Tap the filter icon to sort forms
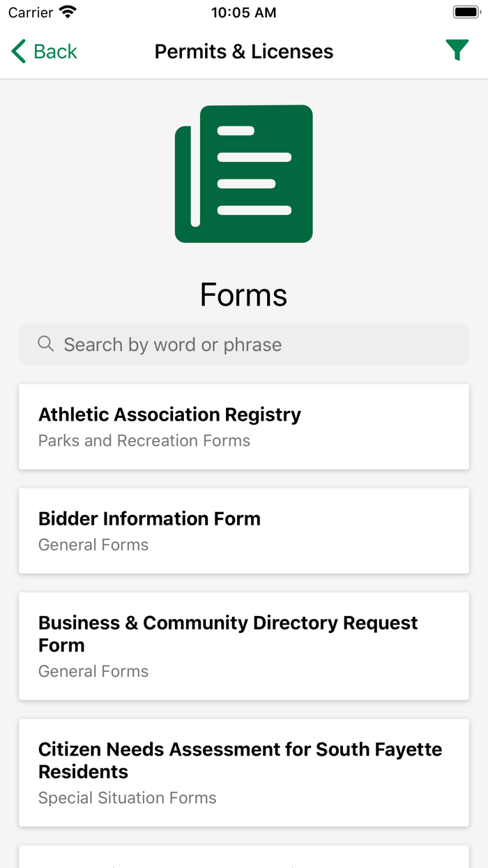The height and width of the screenshot is (868, 488). 457,50
